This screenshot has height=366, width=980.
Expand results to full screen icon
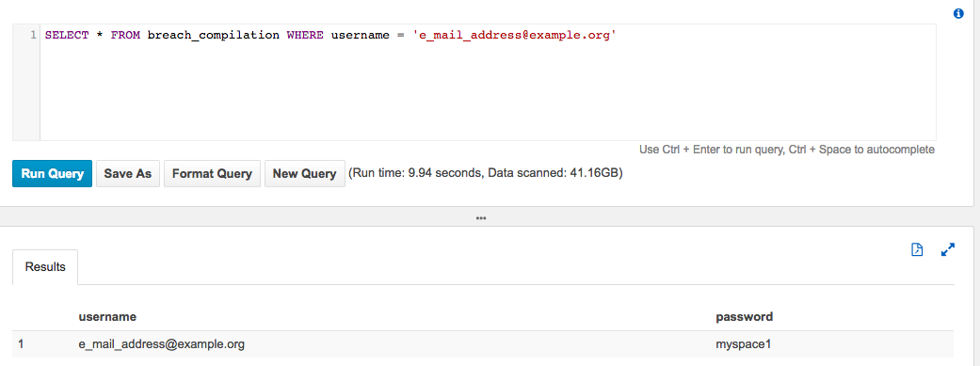[x=948, y=250]
